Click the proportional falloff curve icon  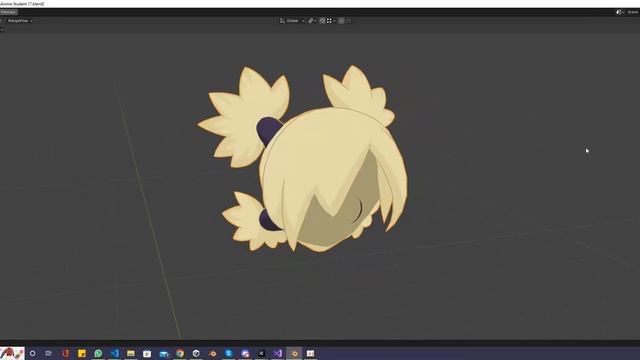click(x=349, y=20)
